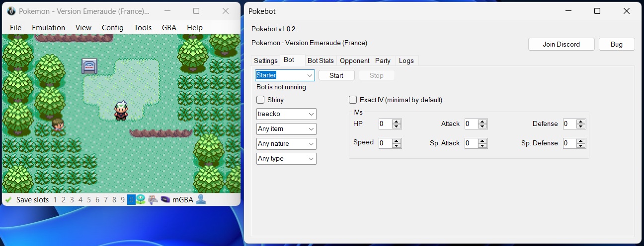
Task: Increase Defense IV with up arrow
Action: tap(581, 122)
